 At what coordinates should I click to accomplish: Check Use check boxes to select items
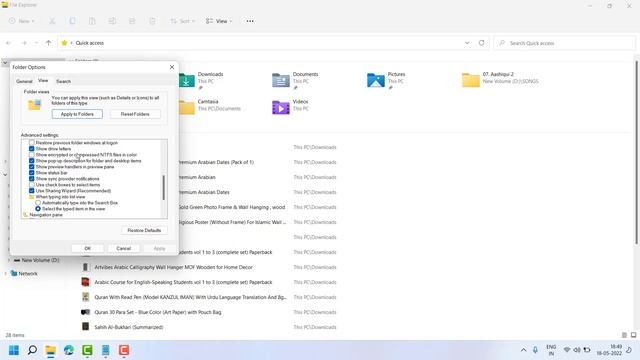31,185
